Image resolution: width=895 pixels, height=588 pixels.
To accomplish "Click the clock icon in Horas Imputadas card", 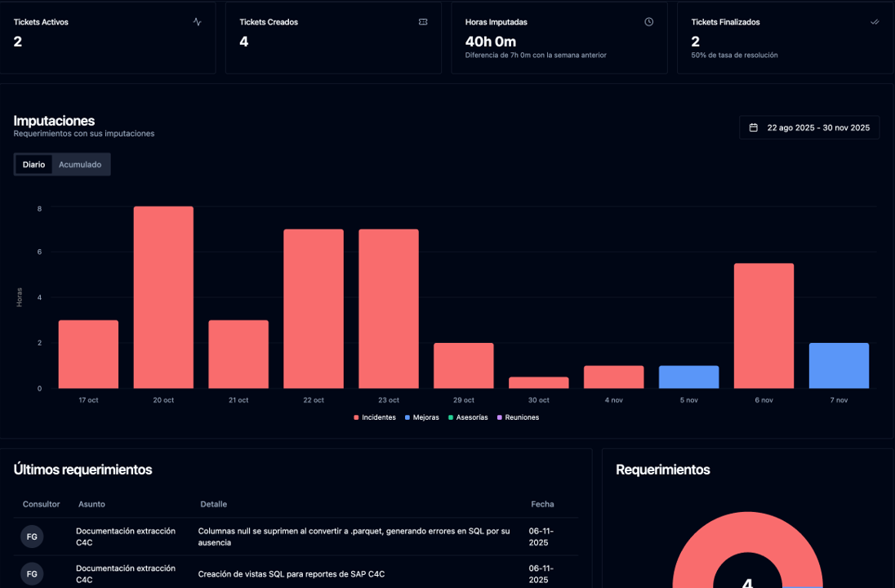I will [x=649, y=22].
